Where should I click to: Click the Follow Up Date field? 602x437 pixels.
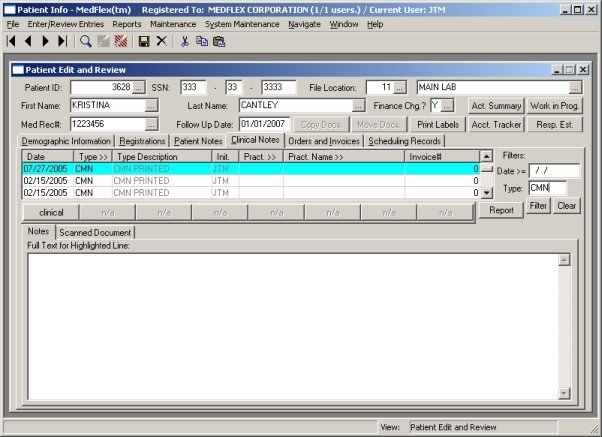(x=262, y=124)
